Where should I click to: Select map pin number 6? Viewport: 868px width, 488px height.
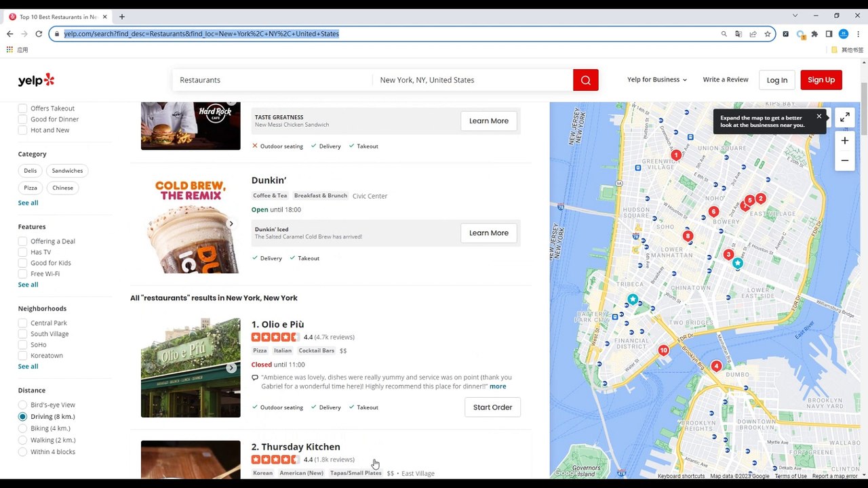click(713, 212)
